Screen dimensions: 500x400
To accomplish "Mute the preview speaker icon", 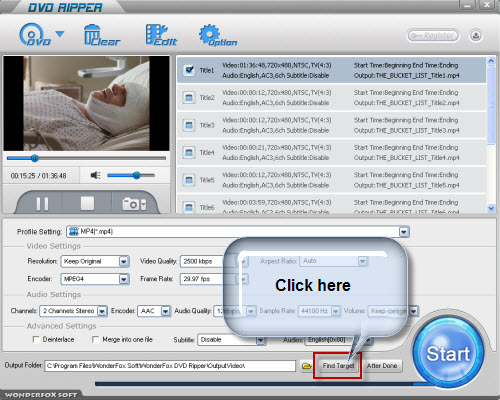I will click(x=95, y=175).
